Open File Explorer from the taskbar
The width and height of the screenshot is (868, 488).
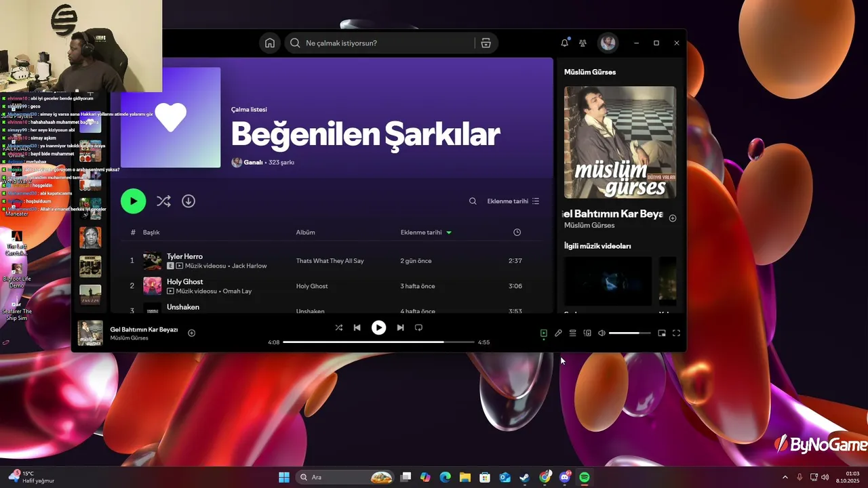coord(465,477)
